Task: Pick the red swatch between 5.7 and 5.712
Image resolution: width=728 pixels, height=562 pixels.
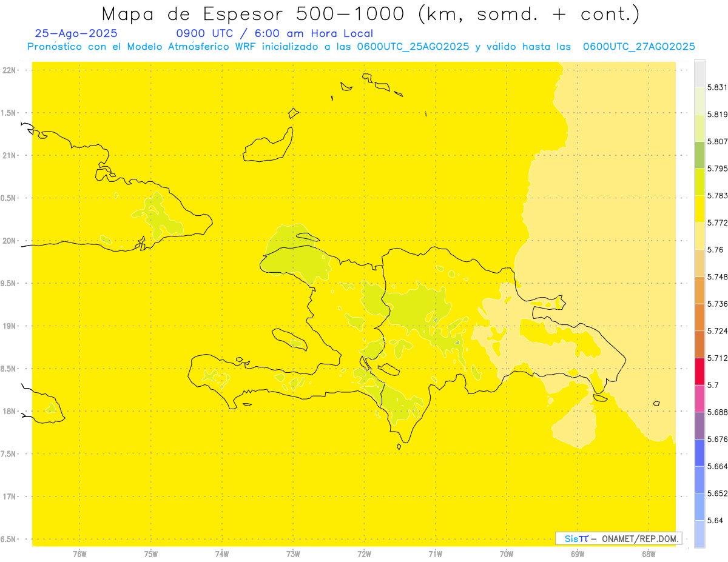Action: tap(699, 371)
